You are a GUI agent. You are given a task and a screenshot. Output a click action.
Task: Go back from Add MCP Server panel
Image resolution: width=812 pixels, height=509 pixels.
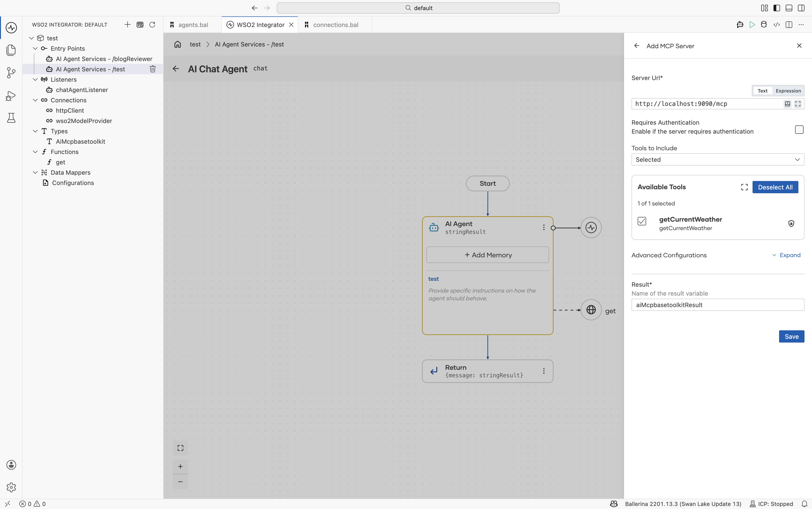pos(636,46)
